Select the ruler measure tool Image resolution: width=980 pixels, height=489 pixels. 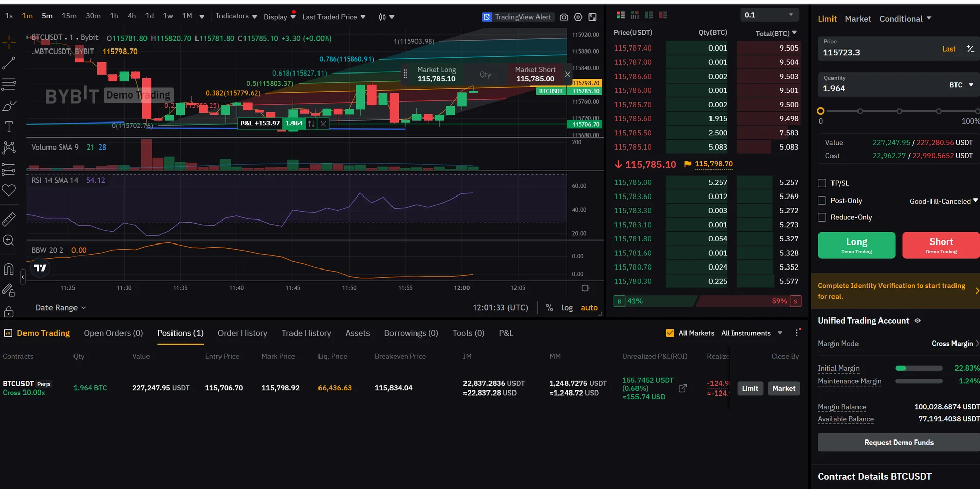9,219
